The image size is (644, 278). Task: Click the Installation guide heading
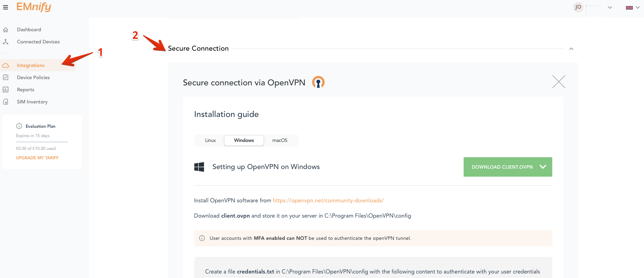226,114
